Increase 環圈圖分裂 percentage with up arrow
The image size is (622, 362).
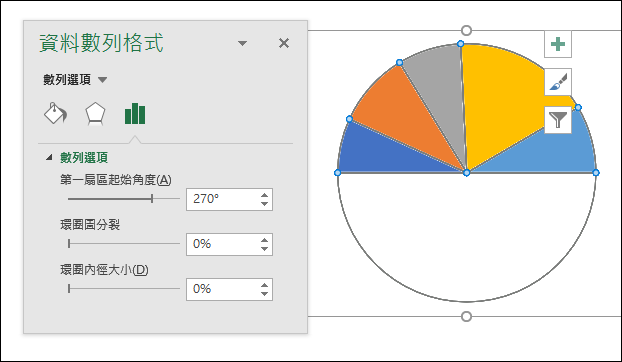265,239
